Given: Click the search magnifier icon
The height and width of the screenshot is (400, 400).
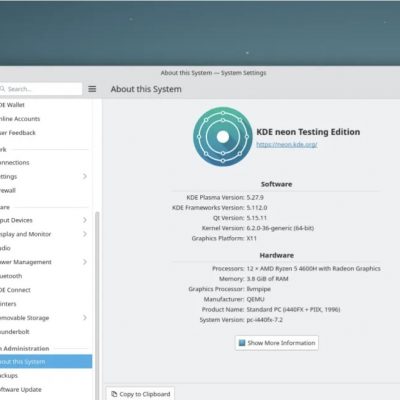Looking at the screenshot, I should (3, 89).
